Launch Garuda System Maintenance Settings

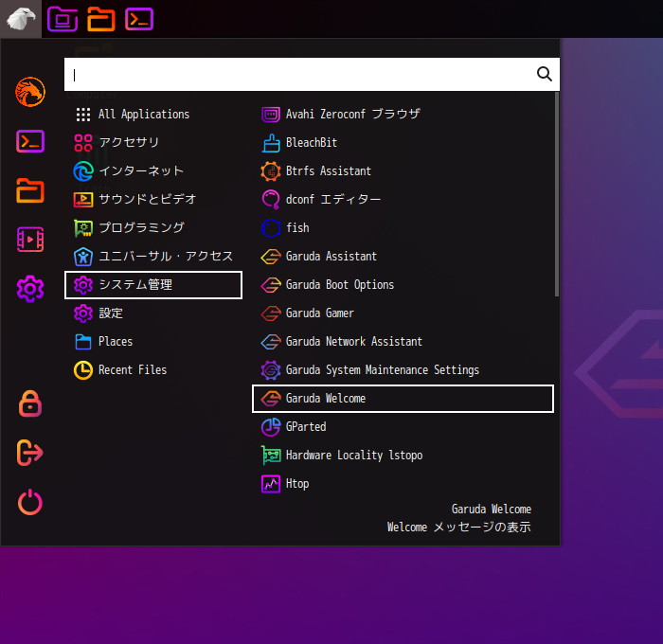tap(403, 370)
